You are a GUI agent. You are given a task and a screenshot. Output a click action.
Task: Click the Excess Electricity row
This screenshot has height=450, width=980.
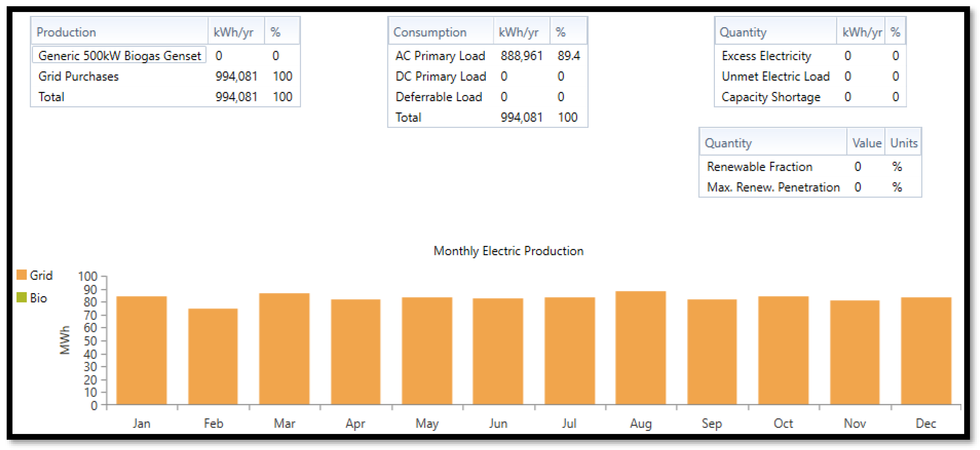tap(766, 56)
